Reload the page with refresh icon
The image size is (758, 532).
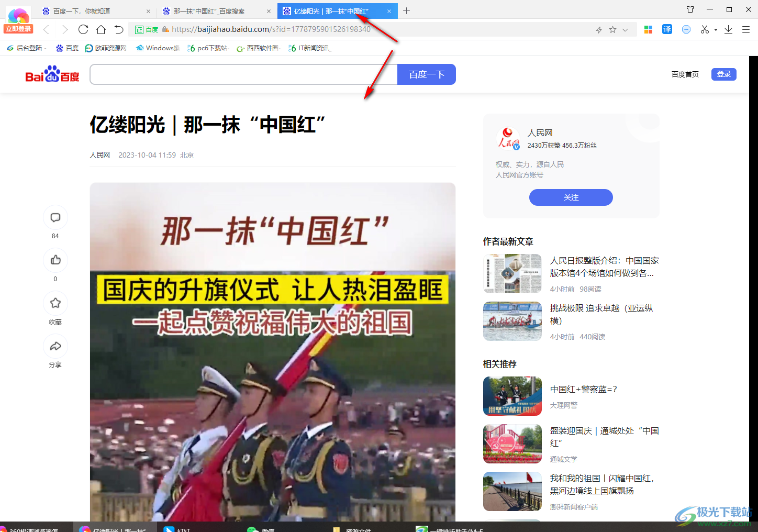tap(83, 29)
